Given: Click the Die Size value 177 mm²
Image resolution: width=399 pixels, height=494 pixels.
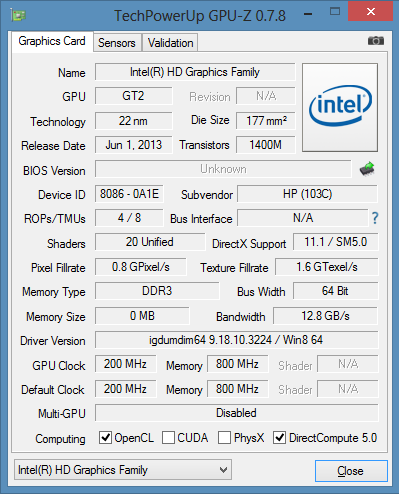Looking at the screenshot, I should [x=266, y=121].
